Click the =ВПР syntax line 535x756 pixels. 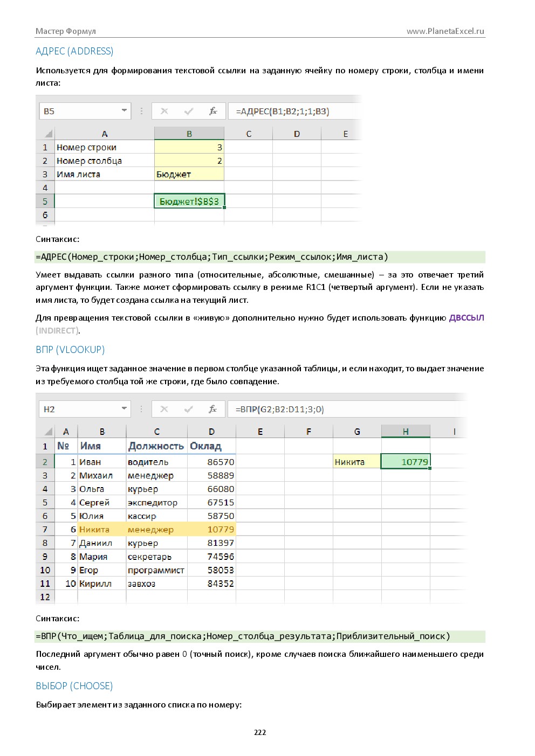click(260, 636)
